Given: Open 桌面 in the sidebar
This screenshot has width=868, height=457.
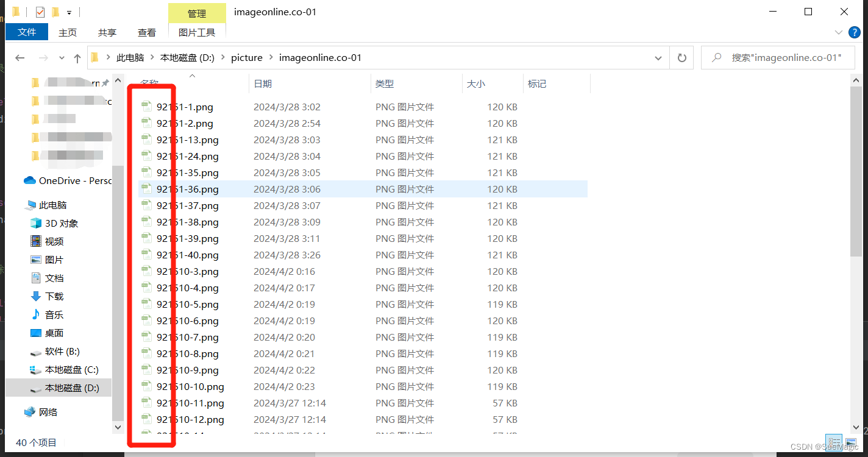Looking at the screenshot, I should pyautogui.click(x=48, y=333).
